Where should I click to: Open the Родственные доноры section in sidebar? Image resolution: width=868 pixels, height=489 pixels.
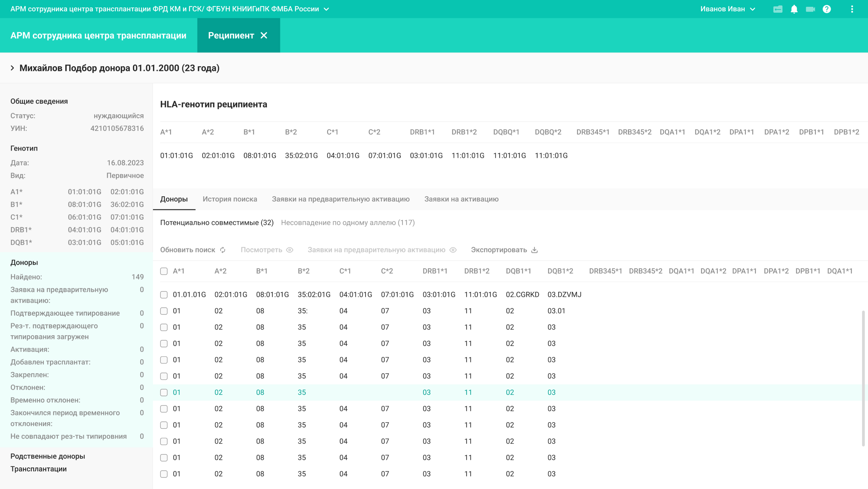(x=48, y=456)
